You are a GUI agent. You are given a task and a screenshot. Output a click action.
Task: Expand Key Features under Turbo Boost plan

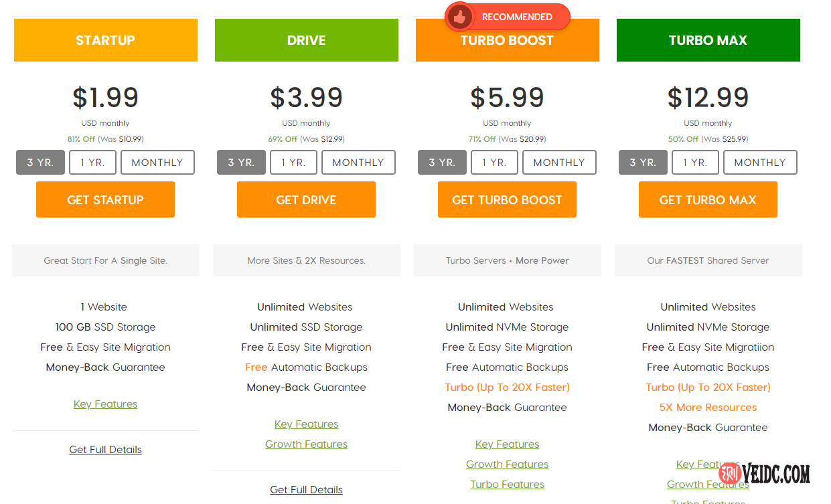[507, 444]
